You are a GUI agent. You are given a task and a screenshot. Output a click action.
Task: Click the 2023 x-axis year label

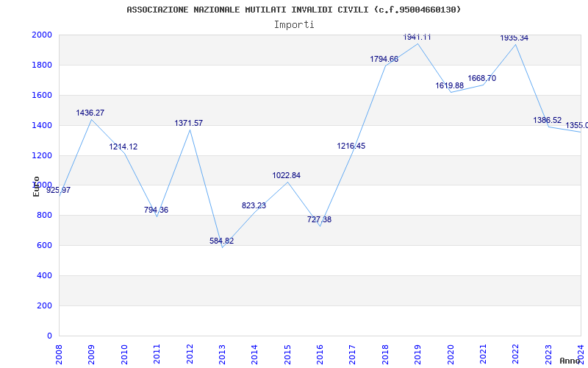[x=548, y=355]
